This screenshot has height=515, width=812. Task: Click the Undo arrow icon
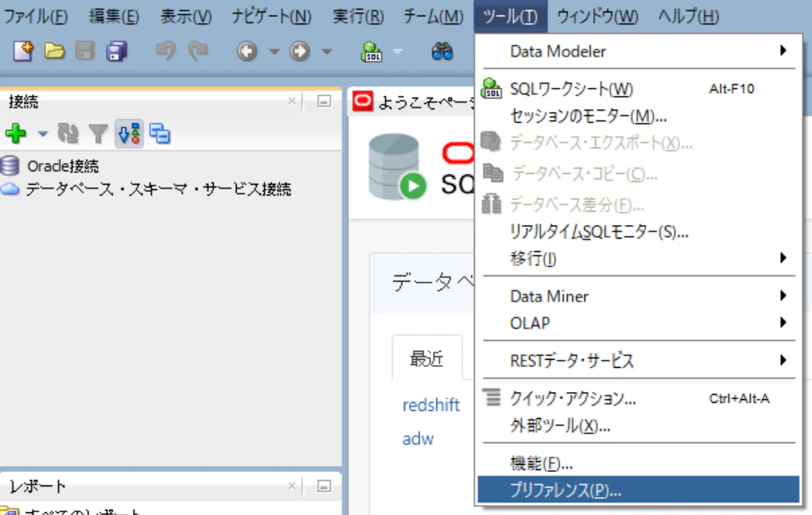(165, 51)
